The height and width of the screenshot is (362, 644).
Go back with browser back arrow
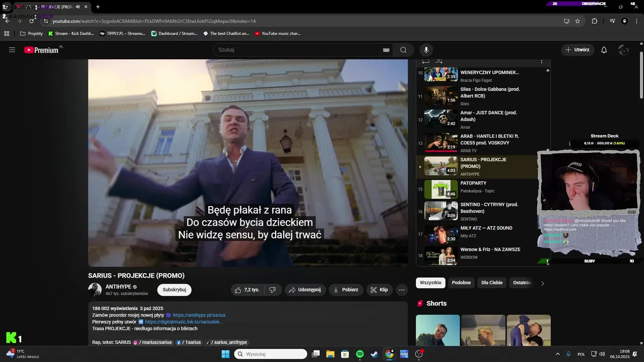pos(7,21)
